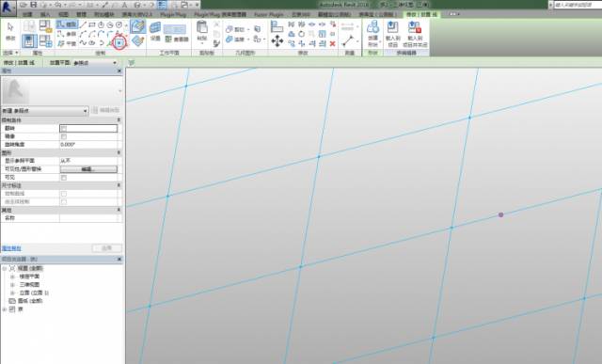Open the work plane Viewer 查看器
The width and height of the screenshot is (602, 364).
click(x=177, y=40)
